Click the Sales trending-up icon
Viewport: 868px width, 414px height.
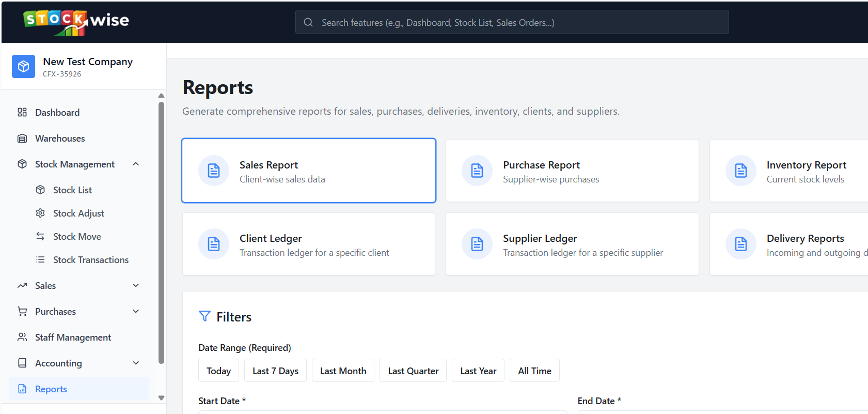22,285
